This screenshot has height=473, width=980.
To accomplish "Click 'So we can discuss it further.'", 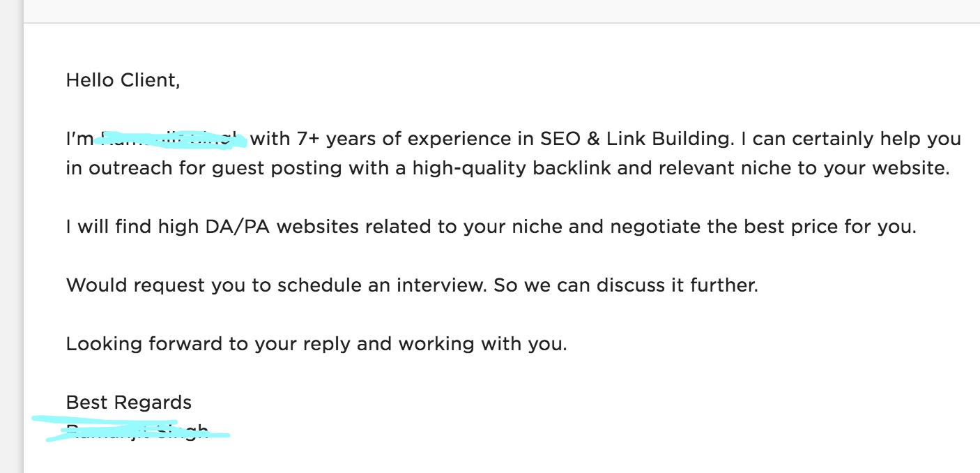I will coord(625,285).
